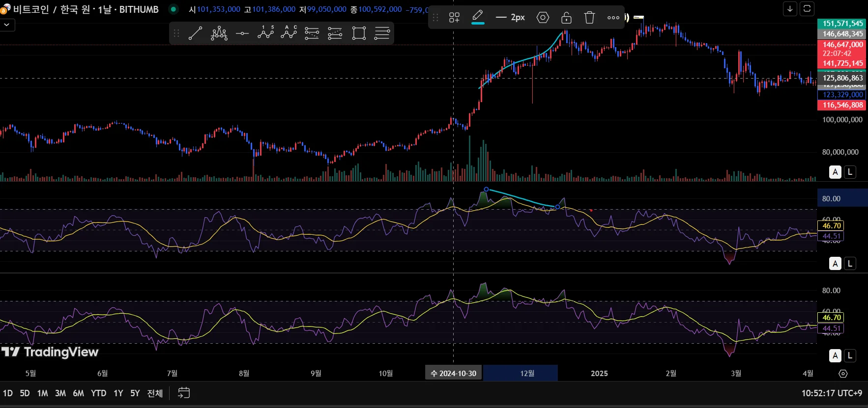Image resolution: width=868 pixels, height=408 pixels.
Task: Set time range to 5D
Action: pos(25,393)
